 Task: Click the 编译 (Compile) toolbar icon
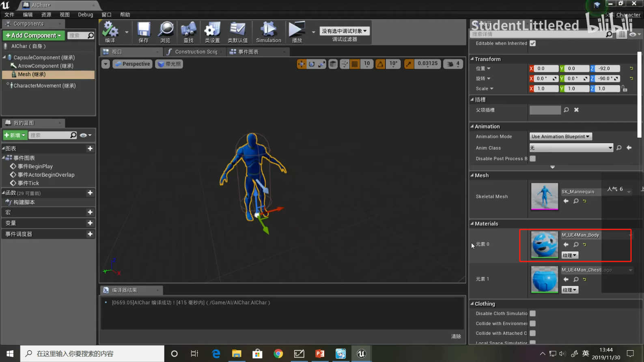coord(110,32)
